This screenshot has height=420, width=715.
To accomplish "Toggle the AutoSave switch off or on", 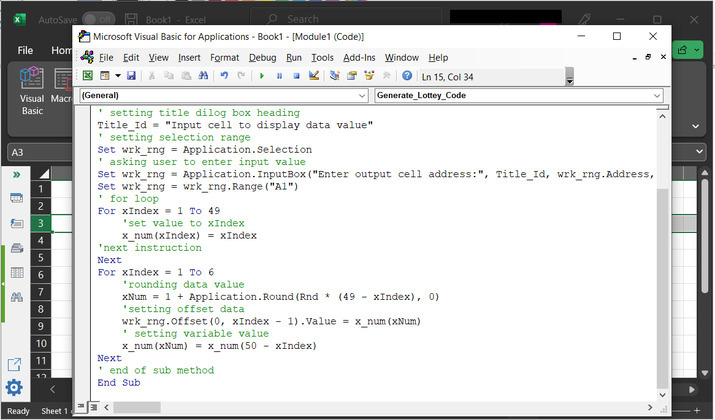I will point(97,19).
